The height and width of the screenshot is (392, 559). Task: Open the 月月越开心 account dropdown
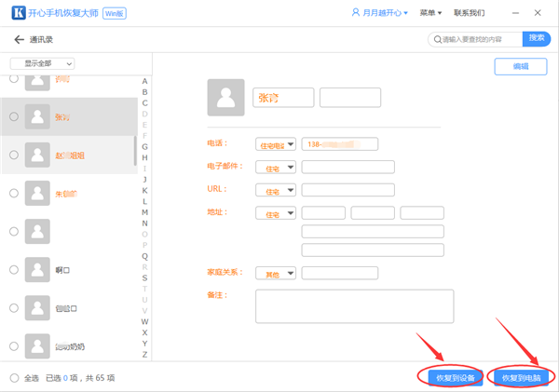point(380,13)
